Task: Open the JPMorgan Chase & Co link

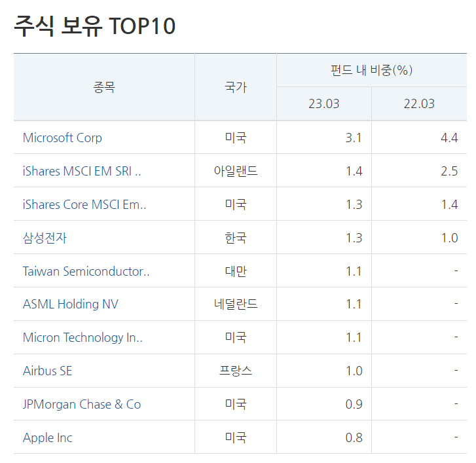Action: point(82,405)
